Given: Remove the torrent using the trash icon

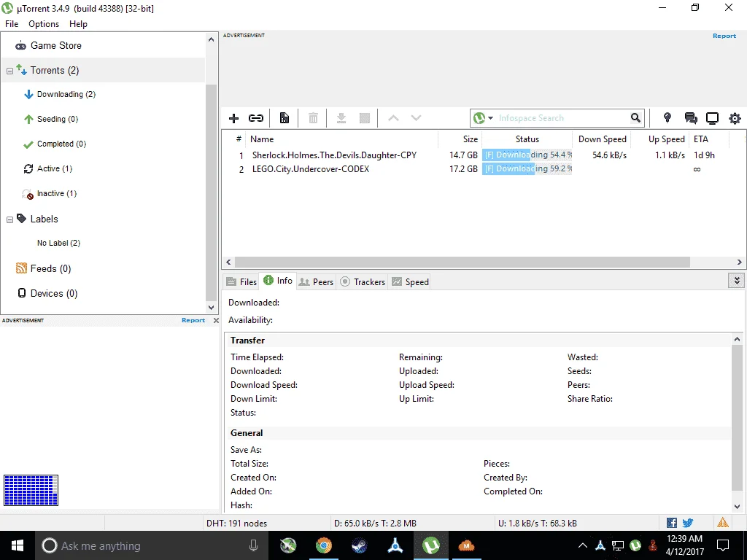Looking at the screenshot, I should click(313, 118).
